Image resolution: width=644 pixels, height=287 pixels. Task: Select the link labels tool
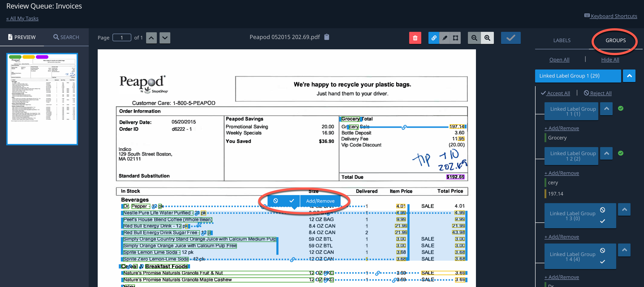tap(434, 38)
